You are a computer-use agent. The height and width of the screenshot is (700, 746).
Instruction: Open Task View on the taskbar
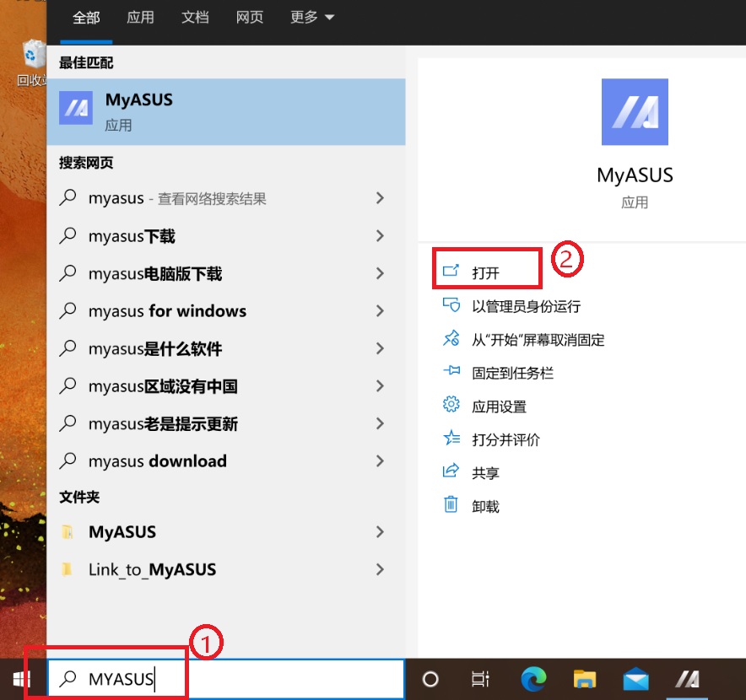click(480, 679)
